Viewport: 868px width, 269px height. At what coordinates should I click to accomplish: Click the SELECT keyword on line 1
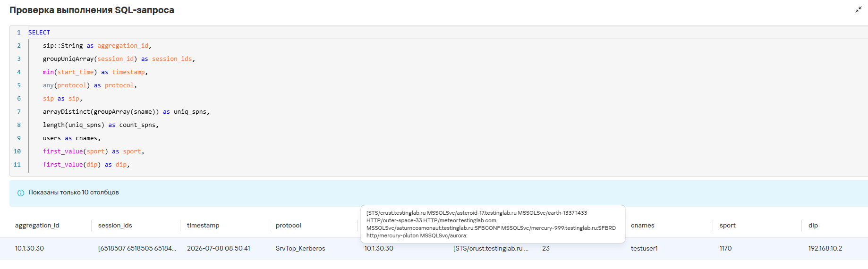39,33
